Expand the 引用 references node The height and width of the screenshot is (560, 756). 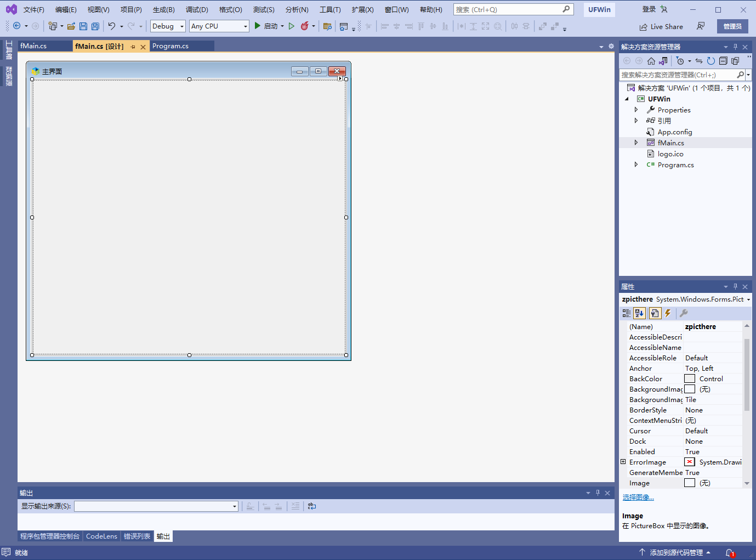(x=636, y=121)
